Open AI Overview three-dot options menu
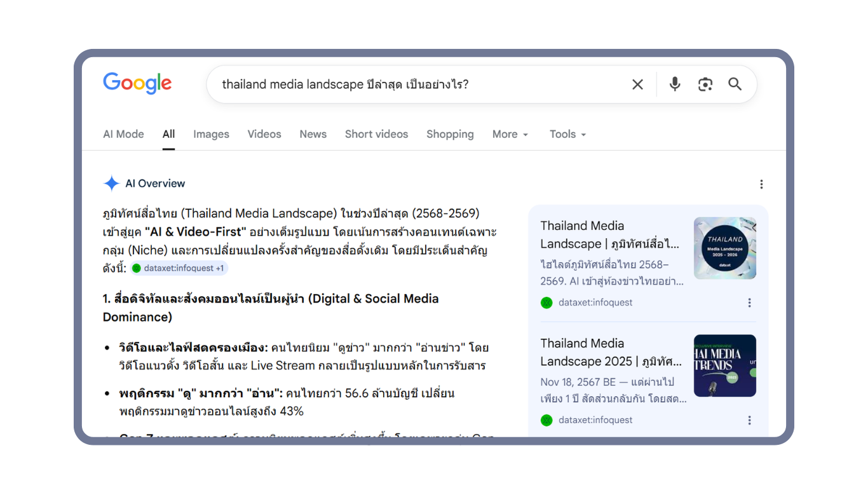The width and height of the screenshot is (868, 488). point(761,184)
